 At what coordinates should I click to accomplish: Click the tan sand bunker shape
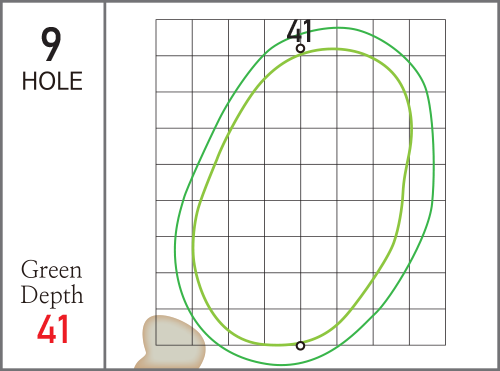click(x=171, y=342)
